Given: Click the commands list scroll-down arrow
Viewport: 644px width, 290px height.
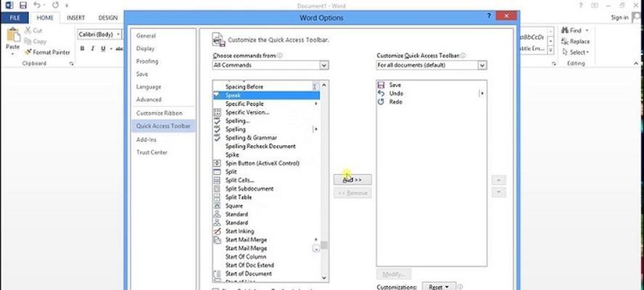Looking at the screenshot, I should [x=324, y=278].
